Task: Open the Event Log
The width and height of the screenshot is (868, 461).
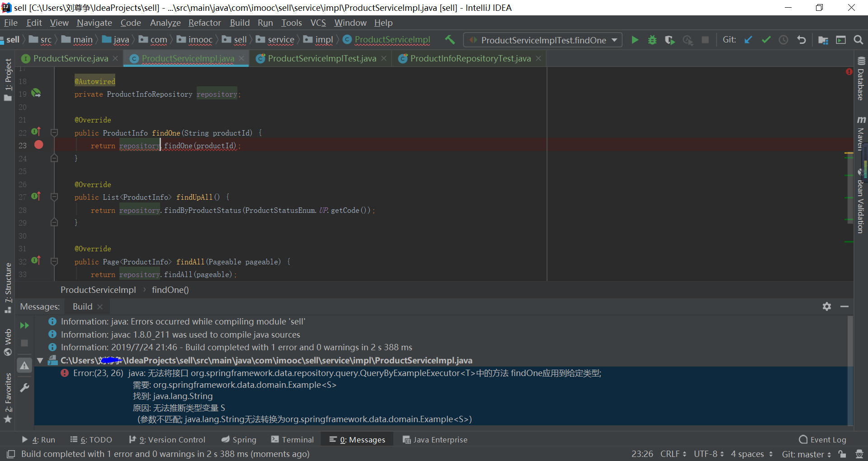Action: (822, 440)
